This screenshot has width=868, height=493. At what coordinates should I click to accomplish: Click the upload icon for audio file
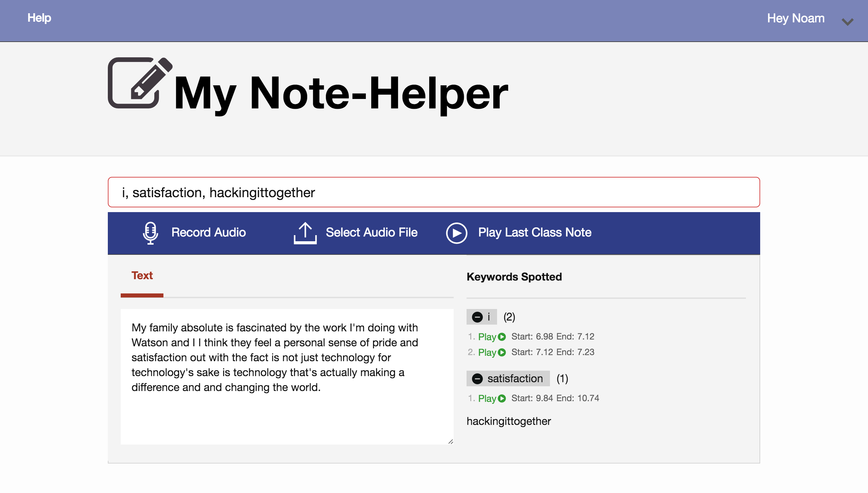click(305, 233)
